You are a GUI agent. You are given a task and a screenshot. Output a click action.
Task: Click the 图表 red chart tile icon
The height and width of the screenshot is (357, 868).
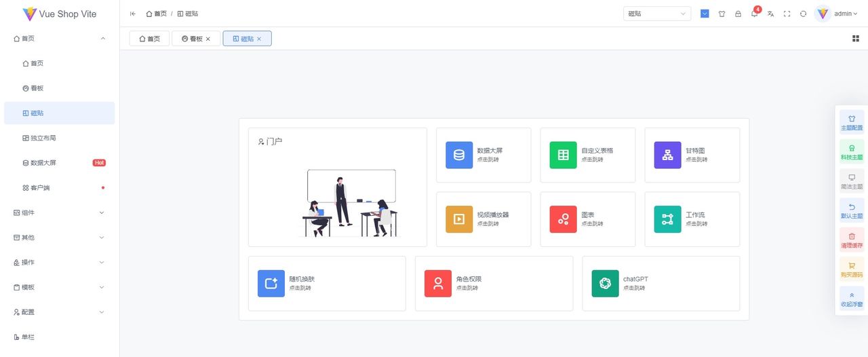click(x=564, y=219)
